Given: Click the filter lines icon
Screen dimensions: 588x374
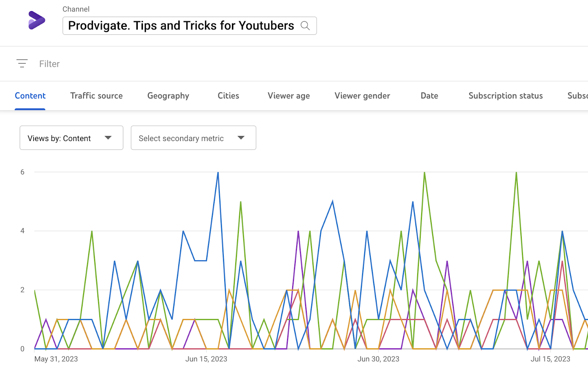Looking at the screenshot, I should click(22, 64).
